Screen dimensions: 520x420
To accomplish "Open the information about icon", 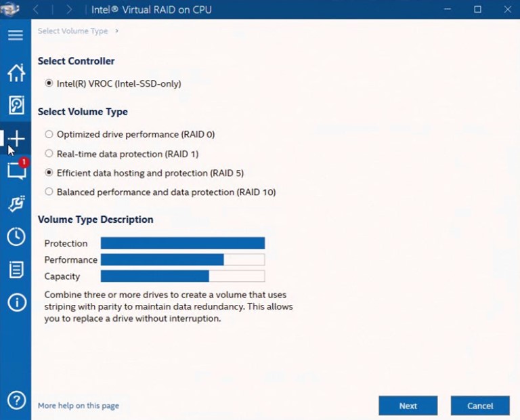I will click(x=16, y=302).
